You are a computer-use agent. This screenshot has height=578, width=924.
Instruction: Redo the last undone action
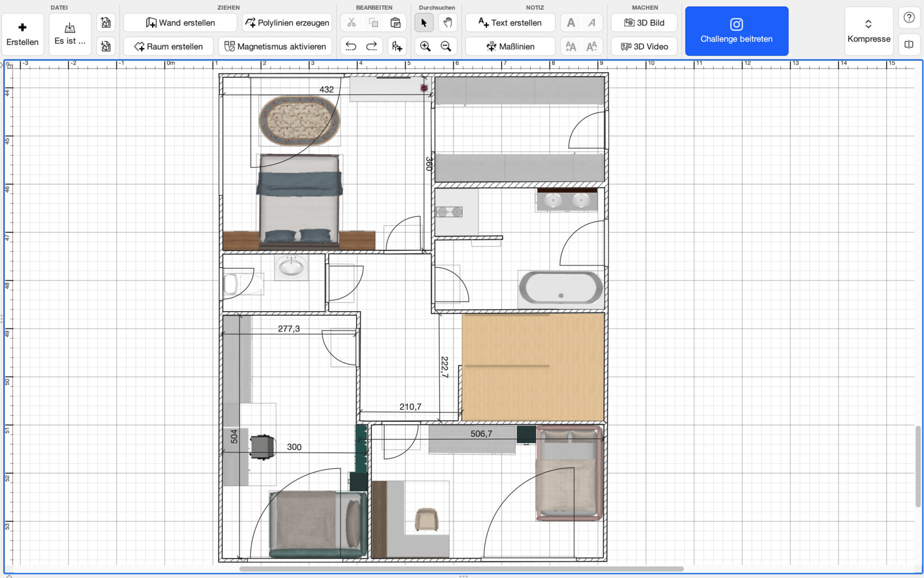[x=372, y=47]
